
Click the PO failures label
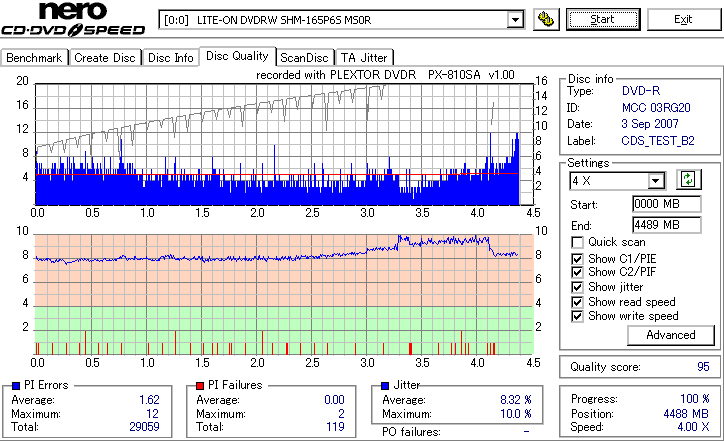[411, 432]
